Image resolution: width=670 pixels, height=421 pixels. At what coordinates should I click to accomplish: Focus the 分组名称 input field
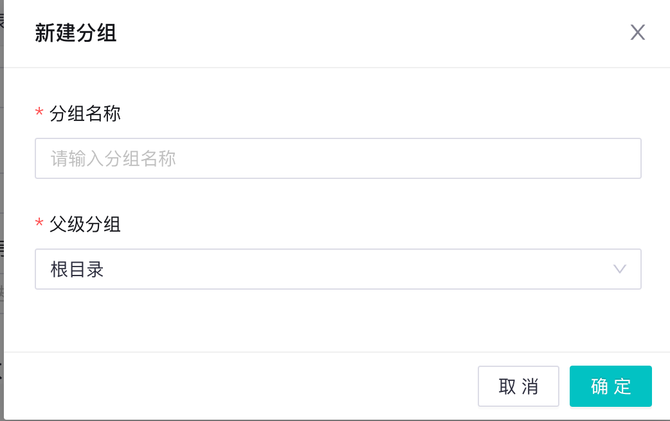337,158
